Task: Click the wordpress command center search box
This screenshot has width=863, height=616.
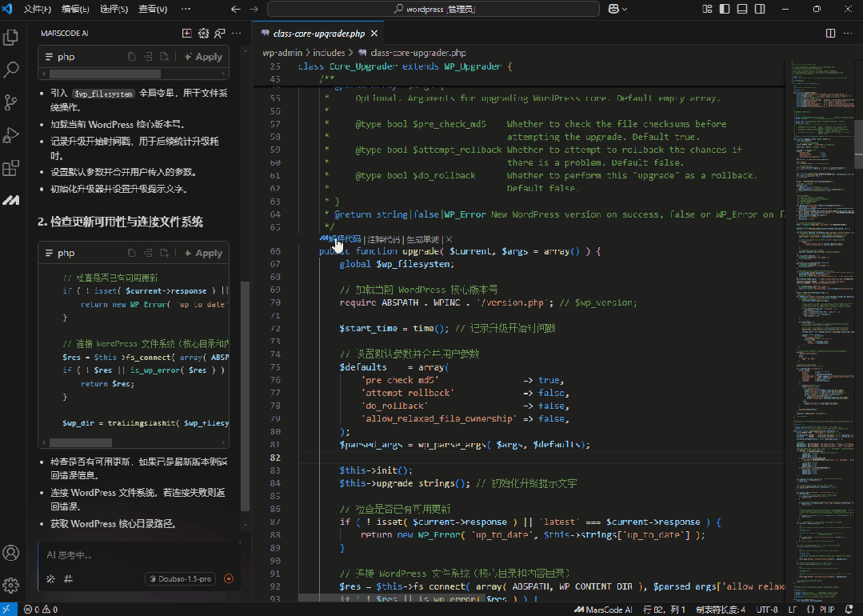Action: (x=433, y=9)
